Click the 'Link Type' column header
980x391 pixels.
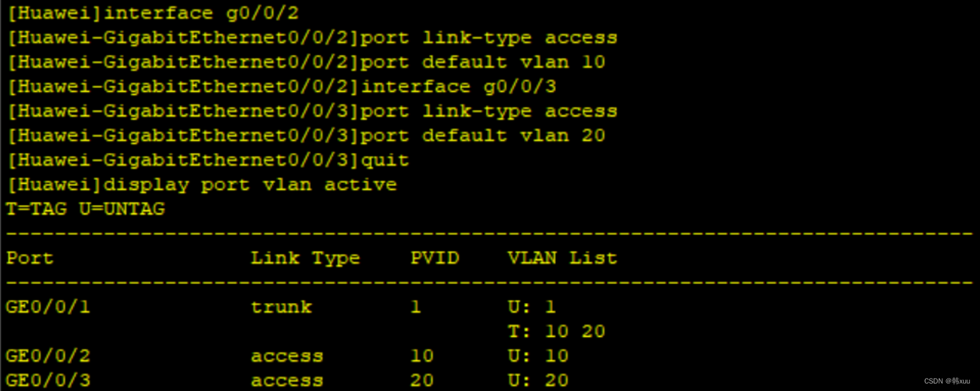tap(305, 258)
